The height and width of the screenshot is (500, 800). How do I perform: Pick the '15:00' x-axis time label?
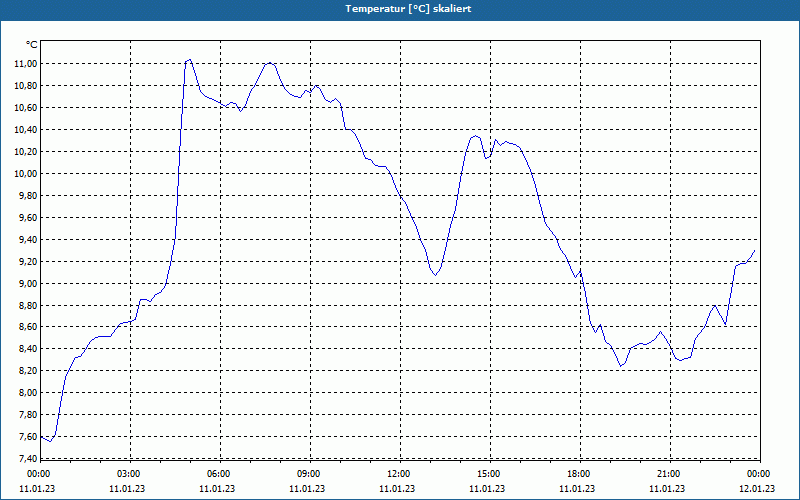pos(490,474)
